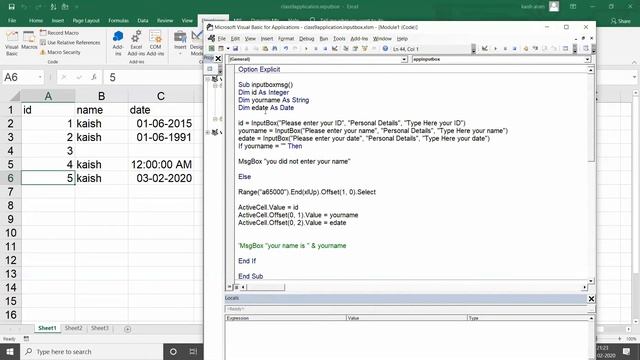Image resolution: width=640 pixels, height=360 pixels.
Task: Add a new worksheet with plus button
Action: click(x=127, y=329)
